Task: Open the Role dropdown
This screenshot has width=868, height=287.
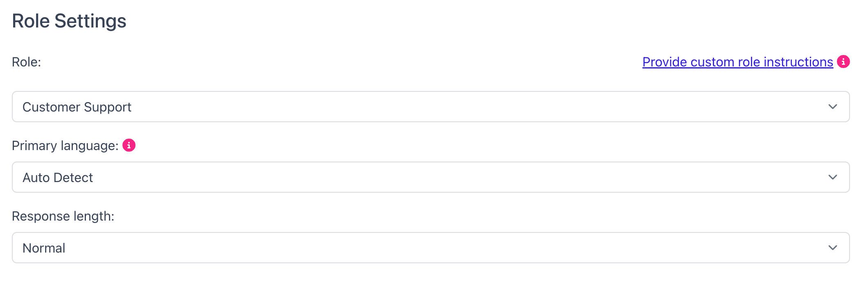Action: (431, 107)
